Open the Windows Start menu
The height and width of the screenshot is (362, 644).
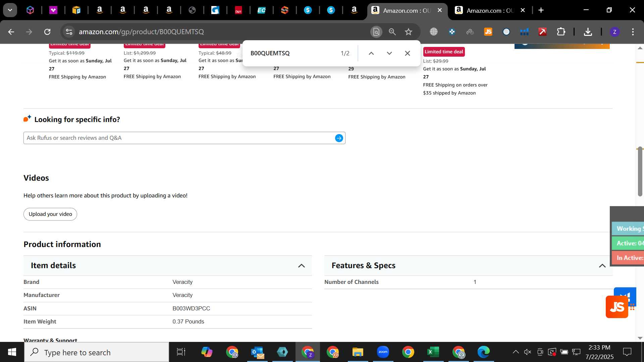[x=12, y=352]
